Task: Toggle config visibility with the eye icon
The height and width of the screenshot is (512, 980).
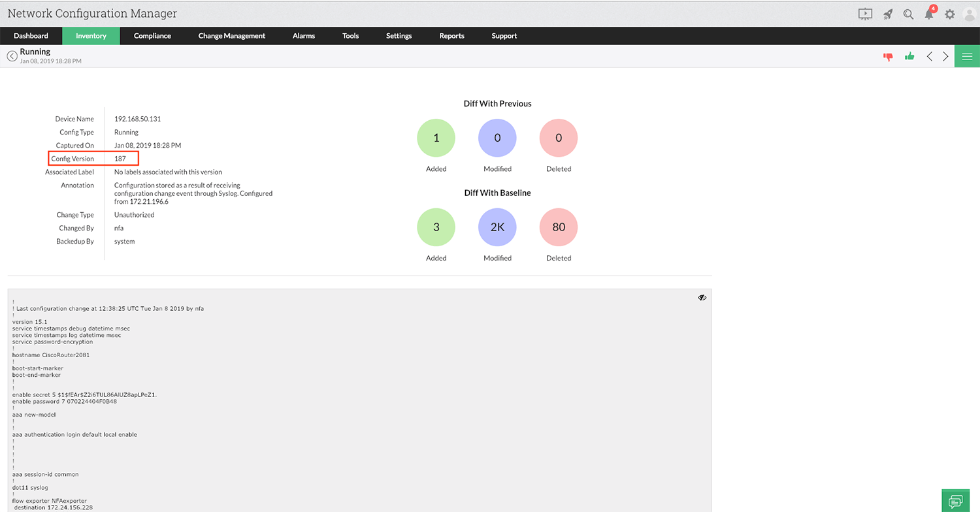Action: pos(702,297)
